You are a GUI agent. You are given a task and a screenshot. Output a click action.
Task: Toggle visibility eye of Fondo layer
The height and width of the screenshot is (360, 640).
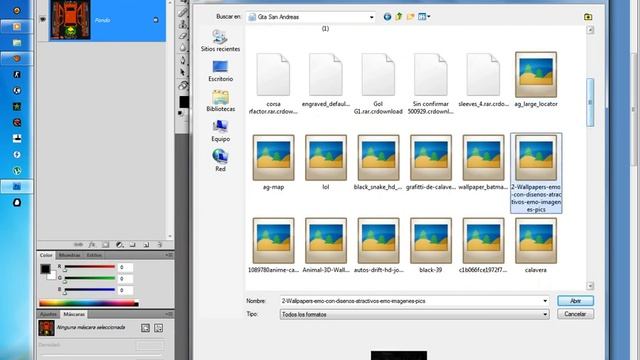(43, 20)
